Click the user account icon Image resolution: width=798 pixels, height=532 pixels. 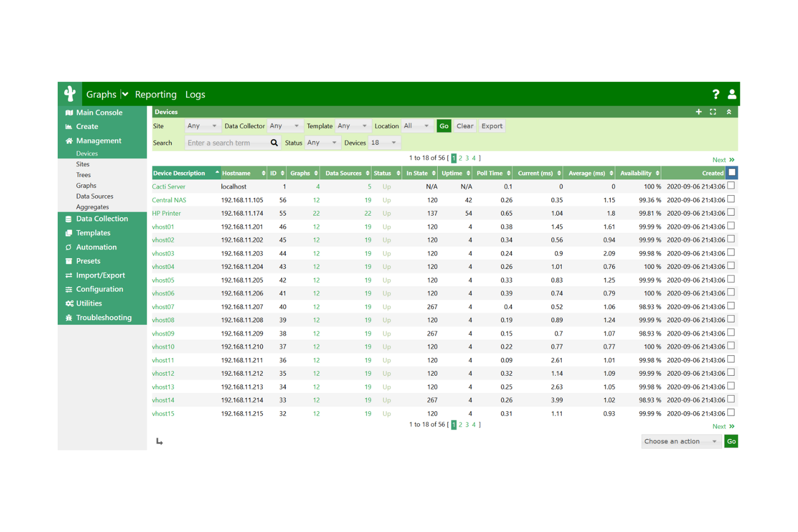(732, 94)
